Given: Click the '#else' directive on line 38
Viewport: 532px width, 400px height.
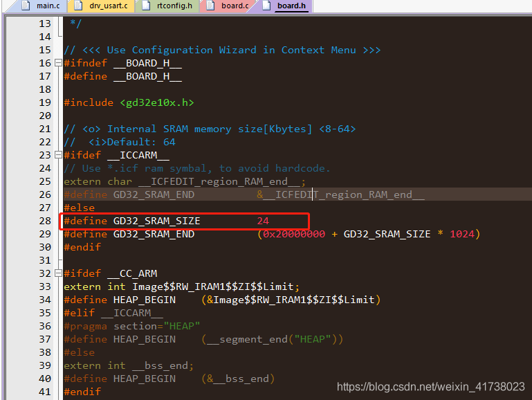Looking at the screenshot, I should point(79,352).
